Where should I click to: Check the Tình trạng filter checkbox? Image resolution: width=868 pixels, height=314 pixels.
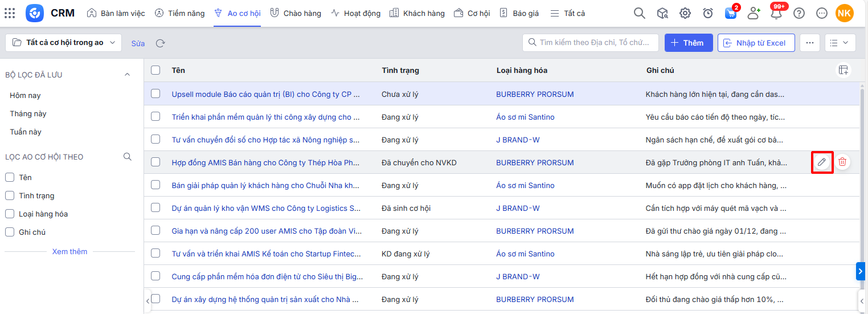pos(10,195)
